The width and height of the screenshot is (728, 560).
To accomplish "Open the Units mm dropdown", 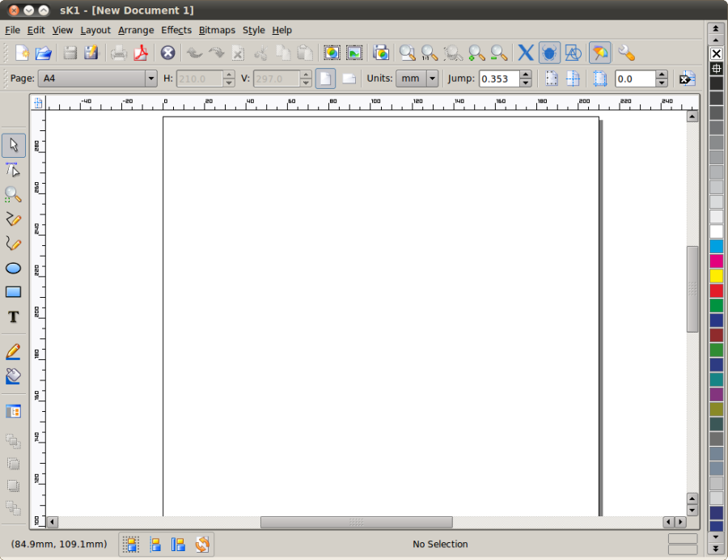I will pos(432,78).
